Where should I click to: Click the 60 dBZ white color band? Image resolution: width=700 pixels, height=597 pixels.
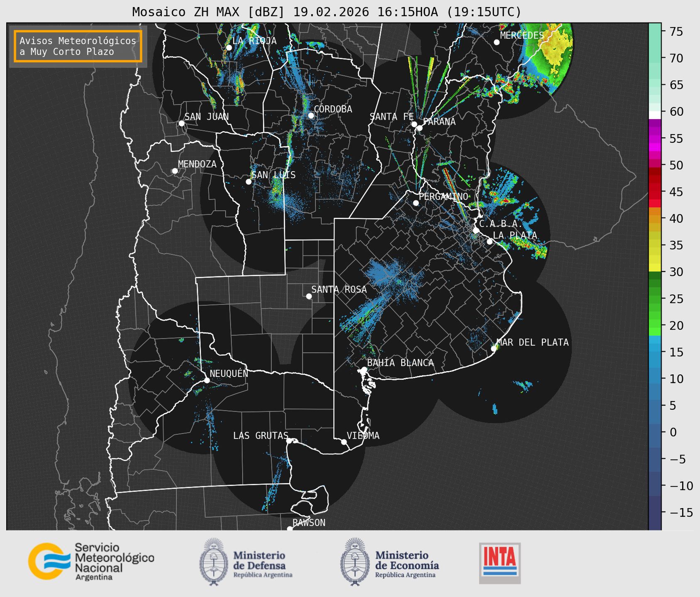(x=655, y=115)
